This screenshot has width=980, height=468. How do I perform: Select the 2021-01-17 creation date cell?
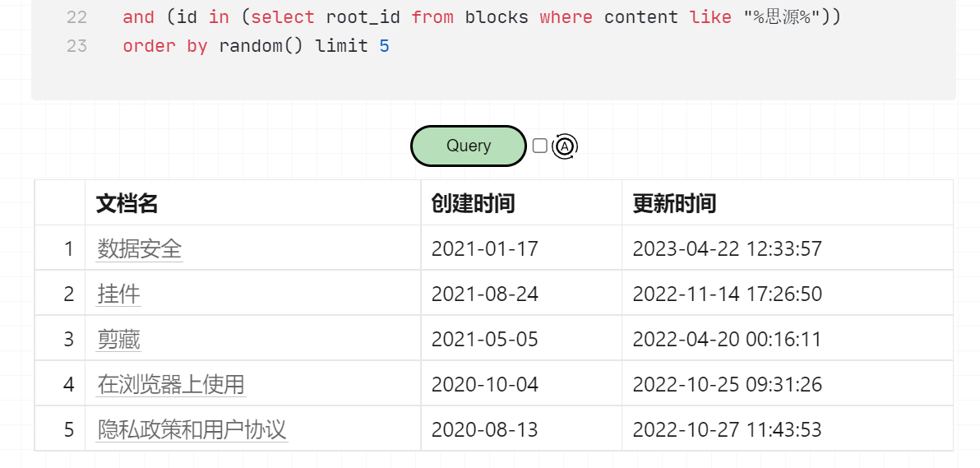[485, 248]
